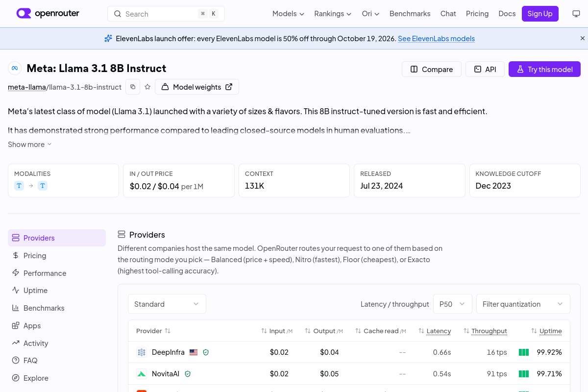Follow the See ElevenLabs models link
This screenshot has width=588, height=392.
tap(436, 38)
